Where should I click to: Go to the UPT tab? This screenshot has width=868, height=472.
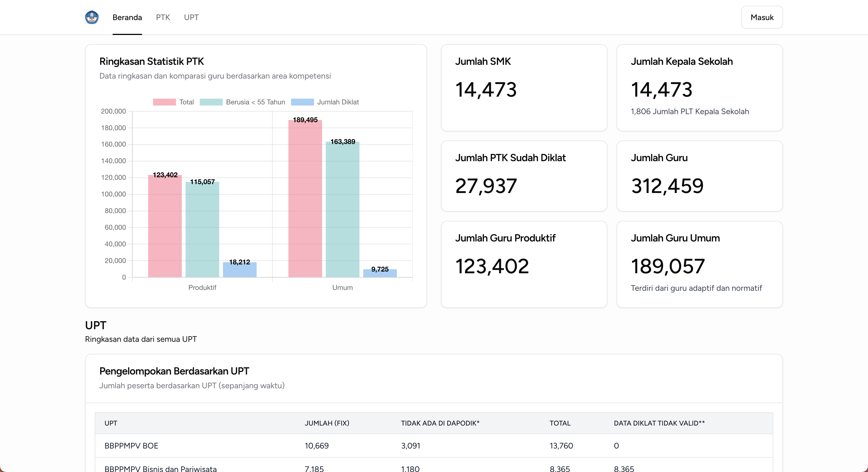tap(191, 17)
